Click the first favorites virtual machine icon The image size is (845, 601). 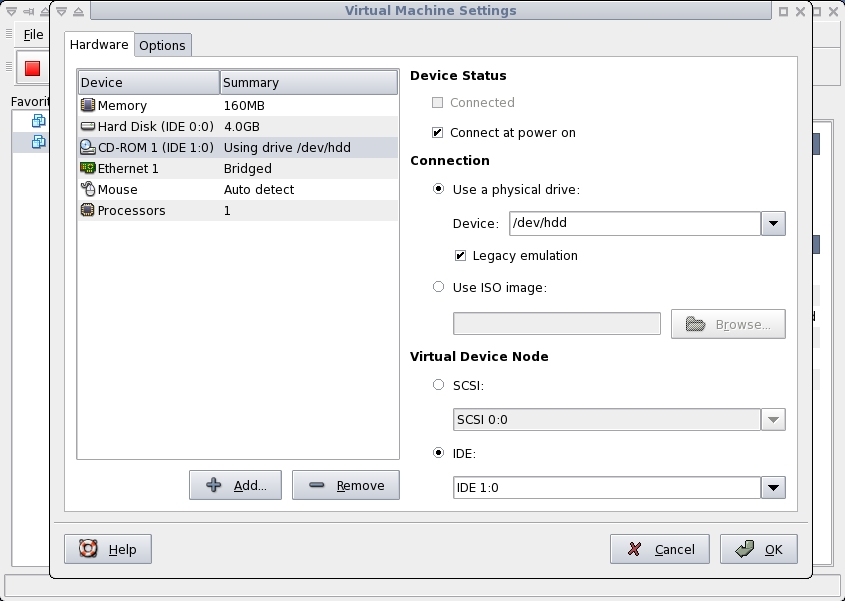pyautogui.click(x=39, y=121)
